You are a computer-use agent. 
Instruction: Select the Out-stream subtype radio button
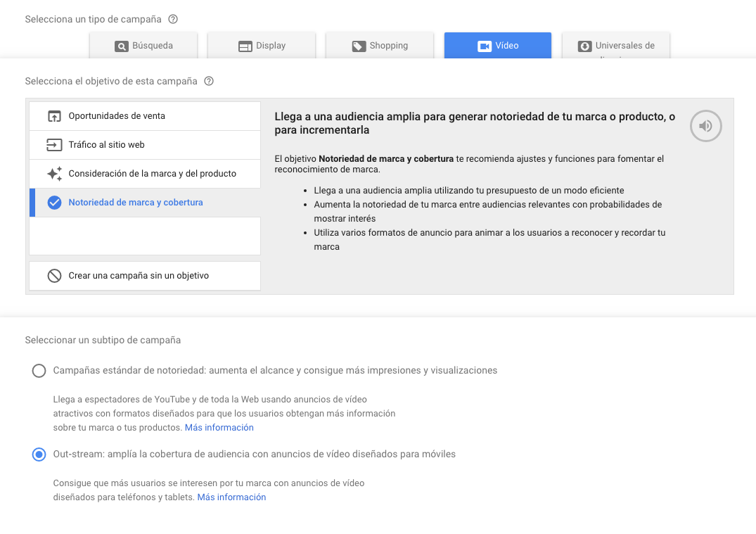coord(39,454)
